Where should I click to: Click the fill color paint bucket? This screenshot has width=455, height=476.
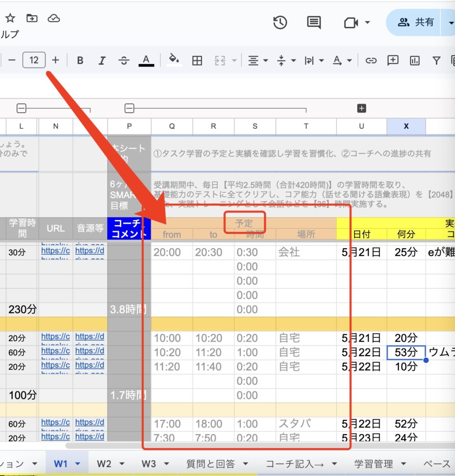tap(174, 60)
